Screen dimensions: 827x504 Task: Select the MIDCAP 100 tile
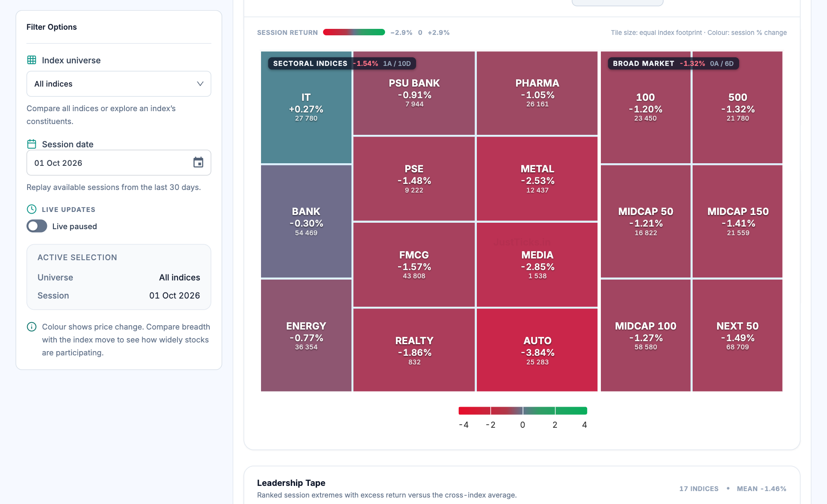(x=645, y=336)
